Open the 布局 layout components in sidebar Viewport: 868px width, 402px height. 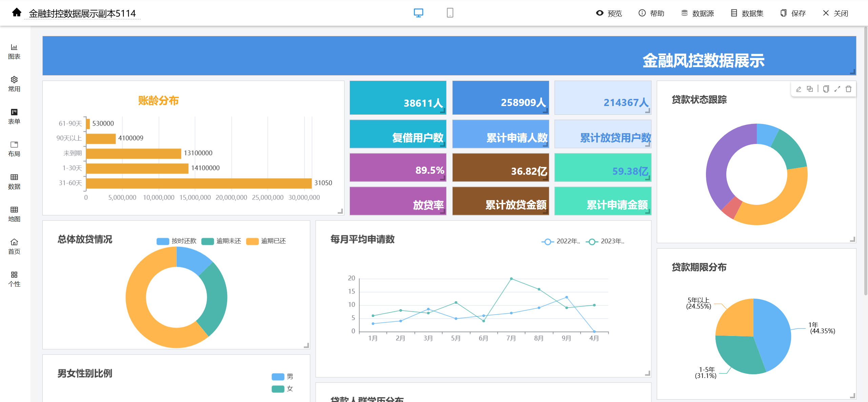[14, 149]
